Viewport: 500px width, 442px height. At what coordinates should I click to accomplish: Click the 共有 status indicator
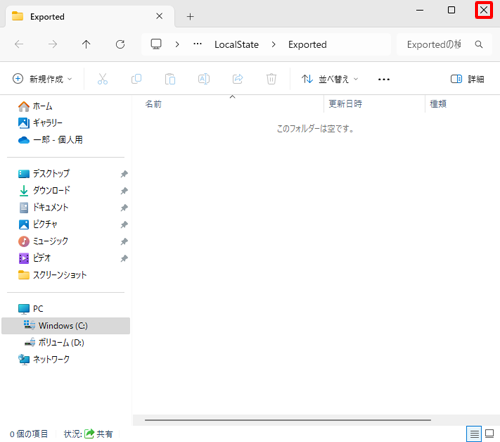[98, 434]
